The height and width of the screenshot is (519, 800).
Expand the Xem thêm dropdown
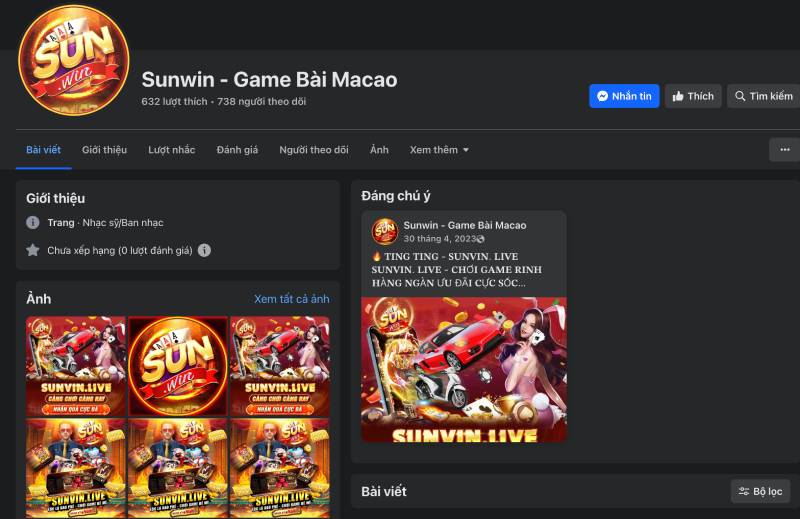439,150
